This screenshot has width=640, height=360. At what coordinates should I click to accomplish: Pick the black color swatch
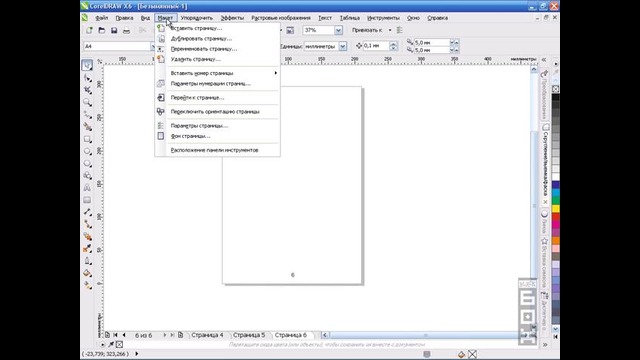coord(556,97)
